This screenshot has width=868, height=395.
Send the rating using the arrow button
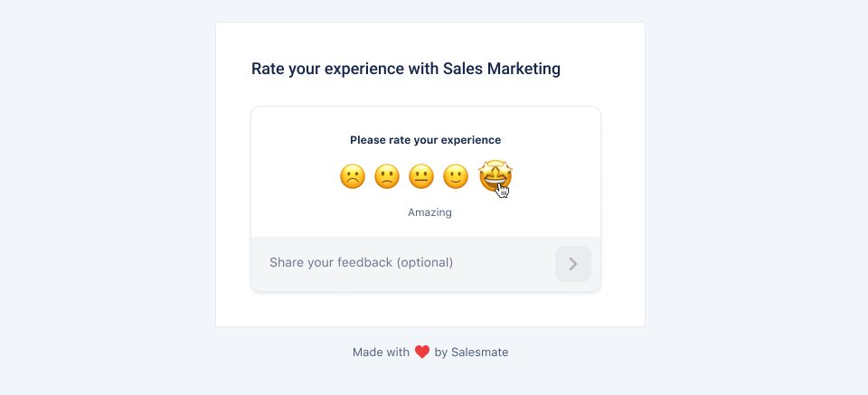(573, 264)
